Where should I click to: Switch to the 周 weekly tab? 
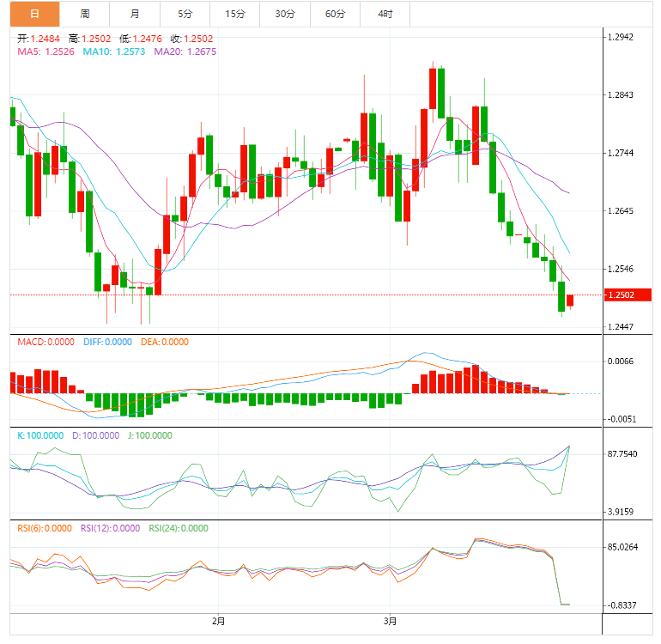85,14
